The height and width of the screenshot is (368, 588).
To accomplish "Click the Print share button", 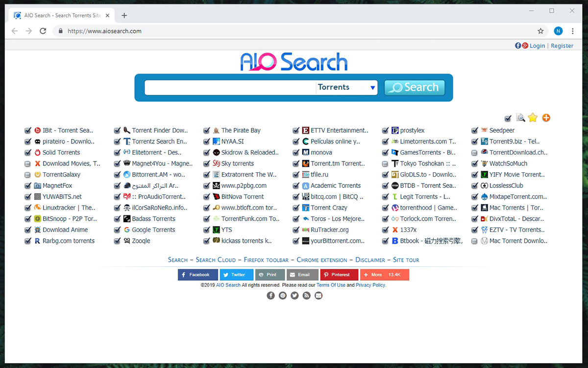I will (270, 275).
